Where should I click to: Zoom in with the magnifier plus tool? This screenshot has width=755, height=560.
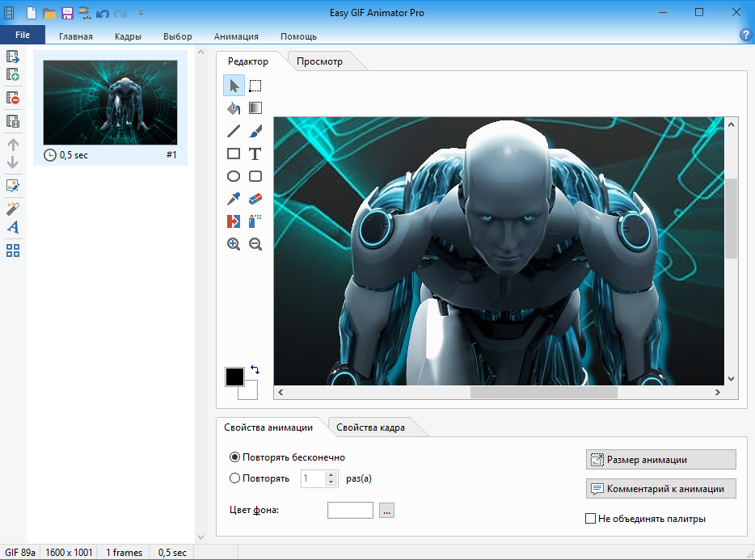click(234, 244)
